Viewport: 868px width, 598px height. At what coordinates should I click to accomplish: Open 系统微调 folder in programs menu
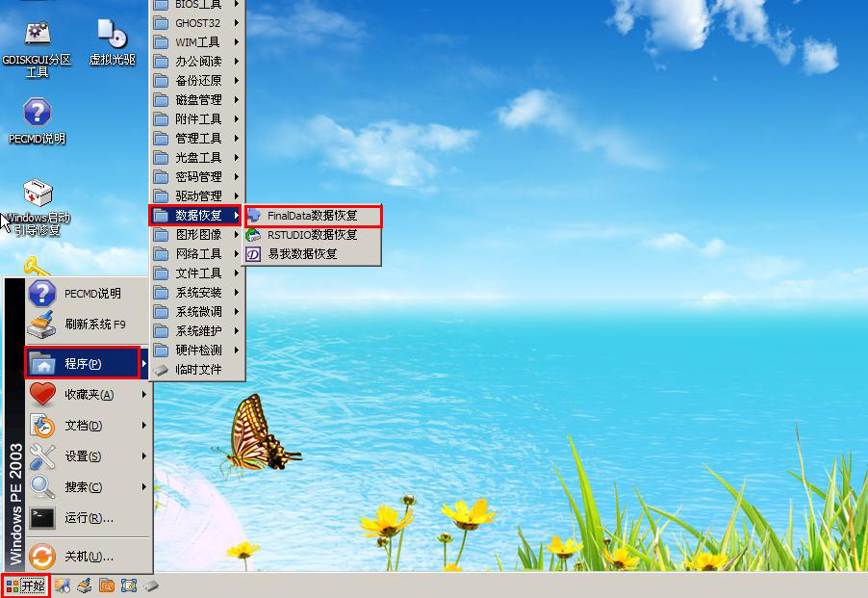click(197, 312)
